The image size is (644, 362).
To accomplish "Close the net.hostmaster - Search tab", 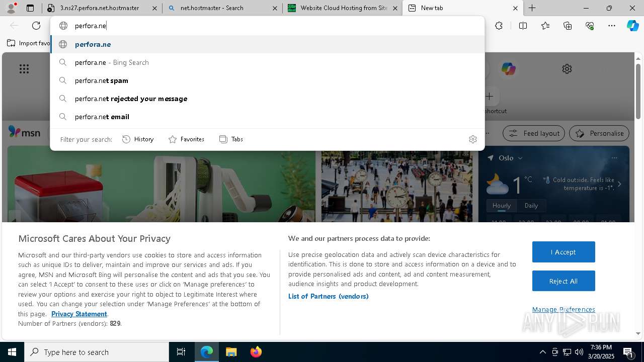I will point(275,8).
